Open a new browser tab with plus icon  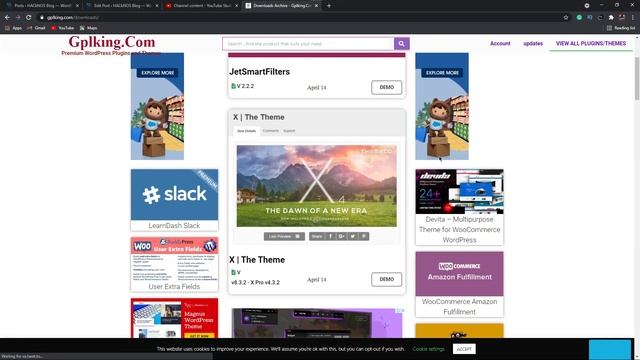329,6
